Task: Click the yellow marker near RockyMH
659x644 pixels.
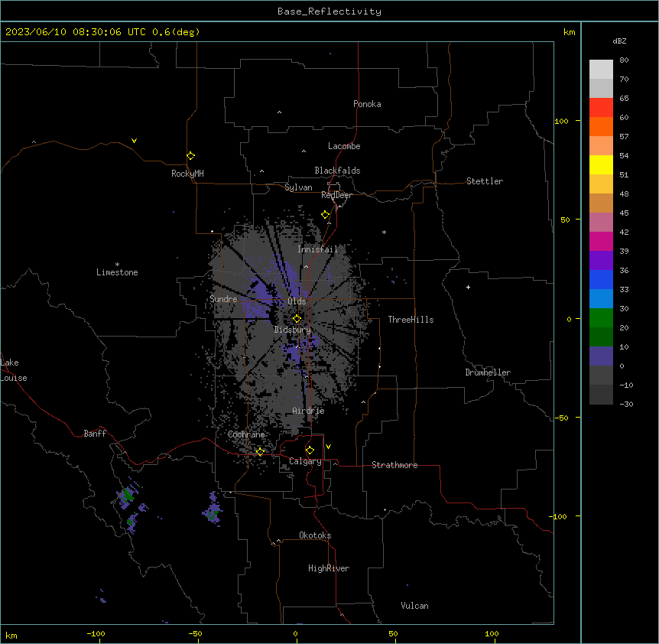Action: (191, 155)
